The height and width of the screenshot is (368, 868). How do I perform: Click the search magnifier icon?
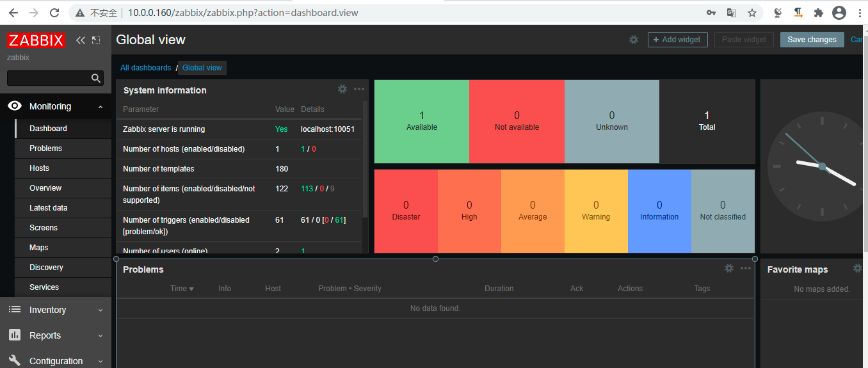click(96, 78)
